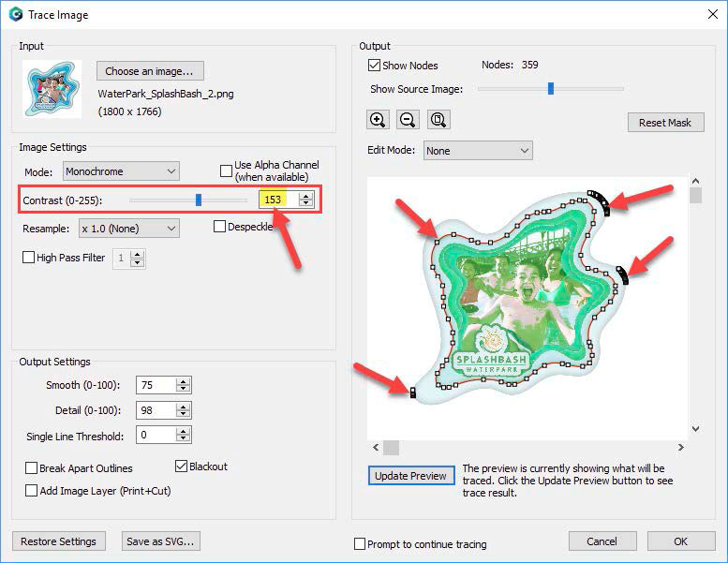This screenshot has width=728, height=563.
Task: Open the Mode Monochrome dropdown
Action: 121,171
